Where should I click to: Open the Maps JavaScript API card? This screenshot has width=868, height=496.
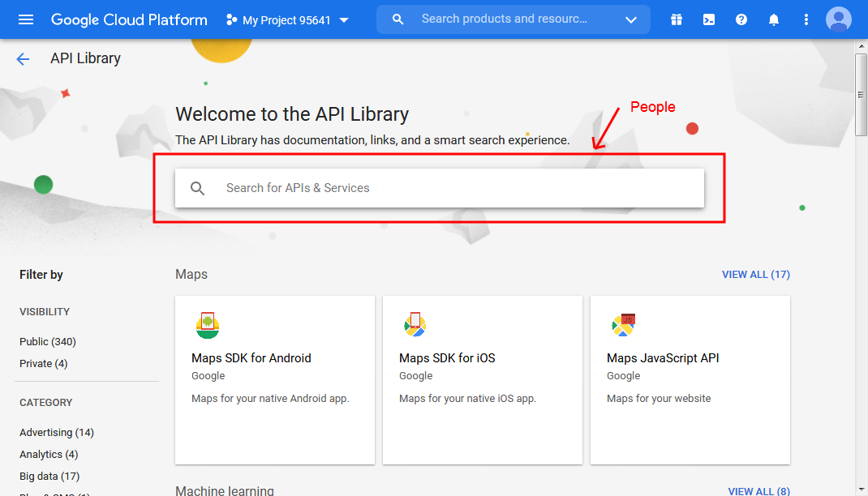click(690, 380)
